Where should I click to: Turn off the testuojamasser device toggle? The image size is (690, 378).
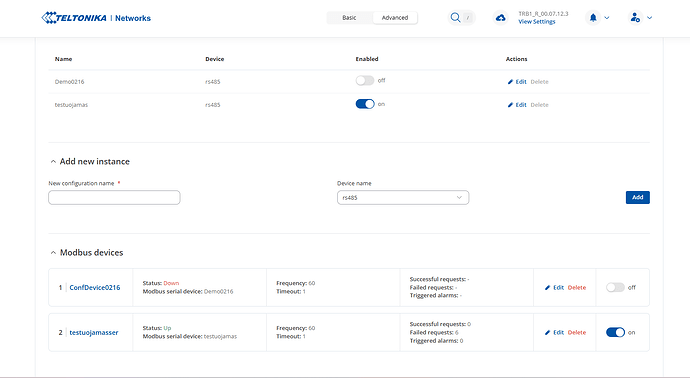[x=615, y=332]
